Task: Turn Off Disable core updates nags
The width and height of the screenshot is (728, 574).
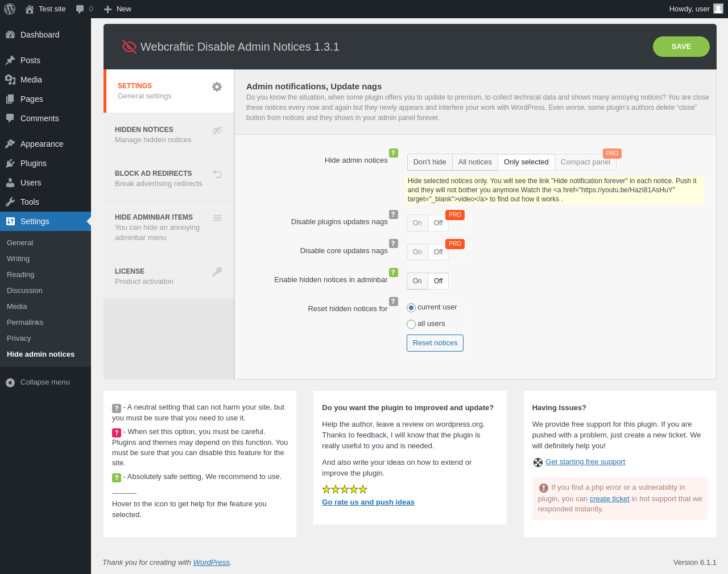Action: click(x=438, y=252)
